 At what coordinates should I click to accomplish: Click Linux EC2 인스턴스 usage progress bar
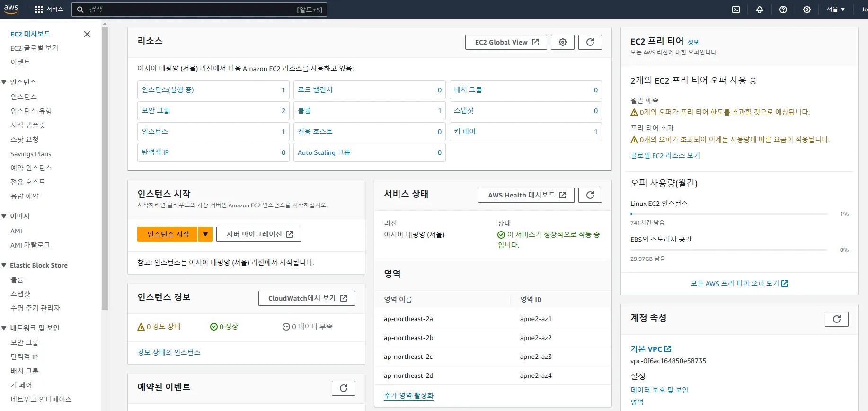[729, 214]
